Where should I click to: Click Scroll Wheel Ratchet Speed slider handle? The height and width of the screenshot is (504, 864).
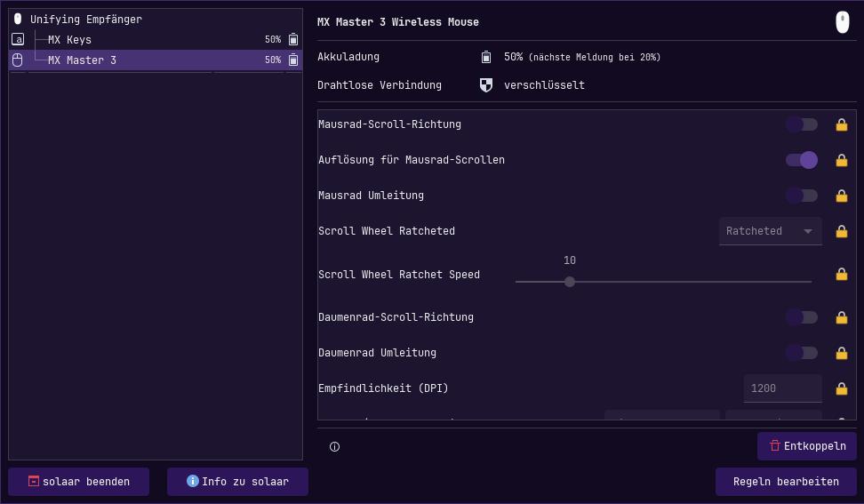[x=570, y=282]
